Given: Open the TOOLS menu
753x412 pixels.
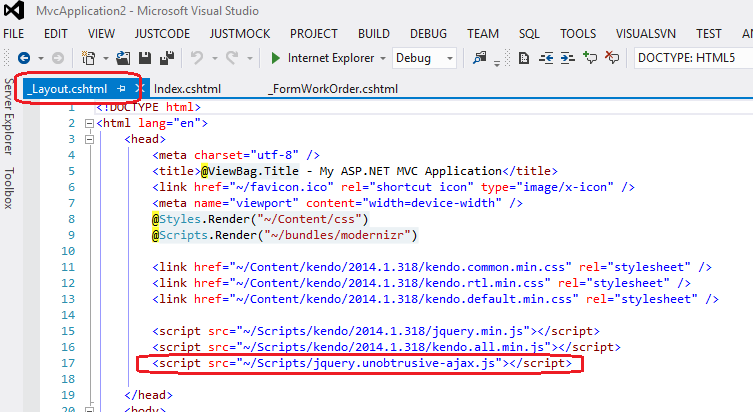Looking at the screenshot, I should [578, 34].
